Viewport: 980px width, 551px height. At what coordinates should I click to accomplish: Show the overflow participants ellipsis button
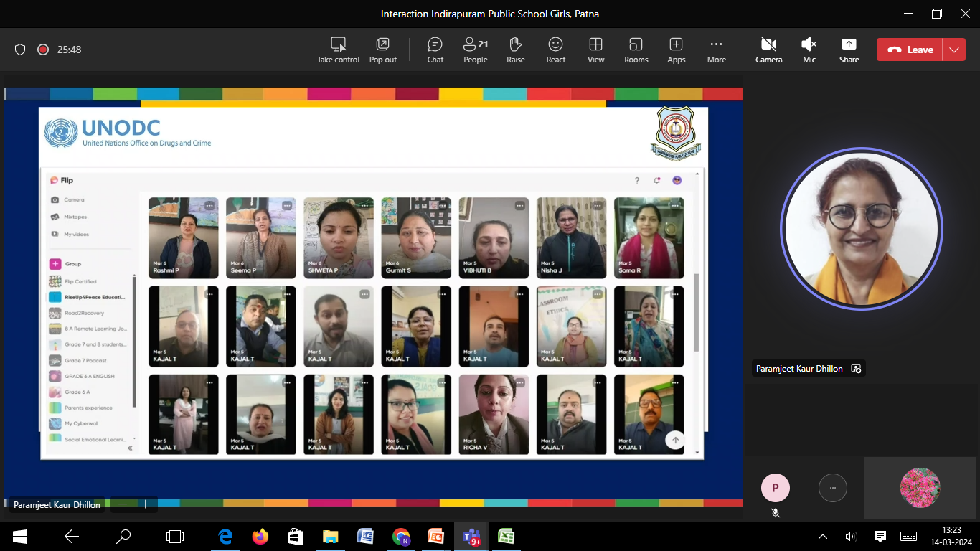click(x=832, y=487)
